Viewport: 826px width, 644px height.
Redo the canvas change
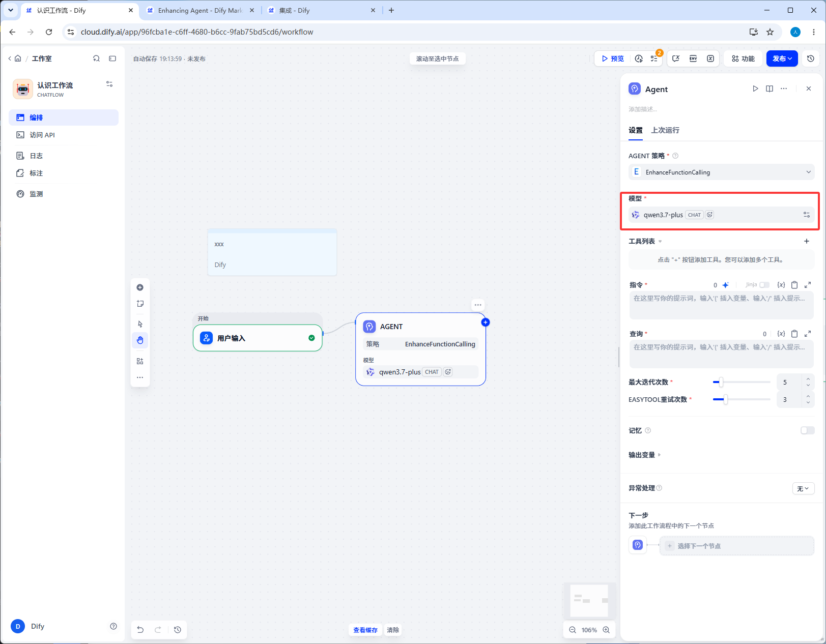tap(158, 630)
